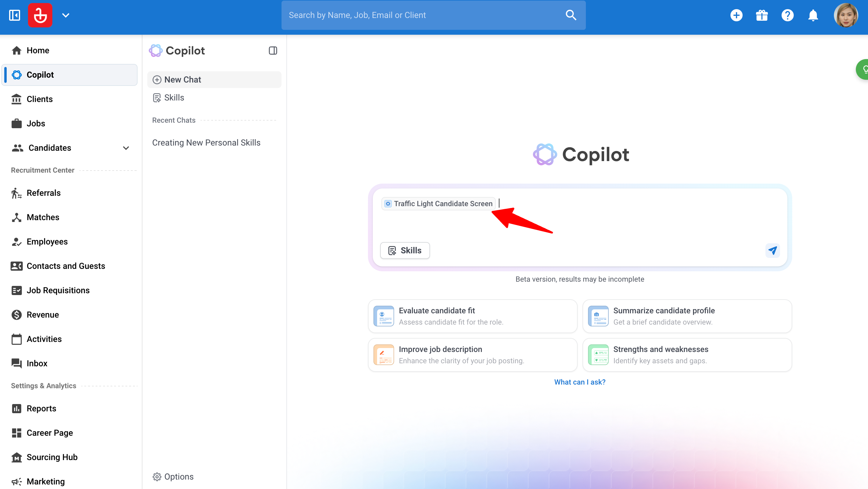Open Sourcing Hub in sidebar

coord(69,457)
